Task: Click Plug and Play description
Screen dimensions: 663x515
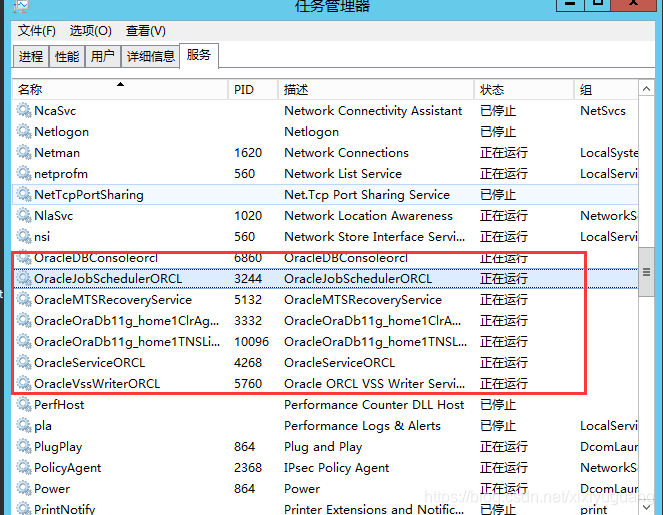Action: click(323, 447)
